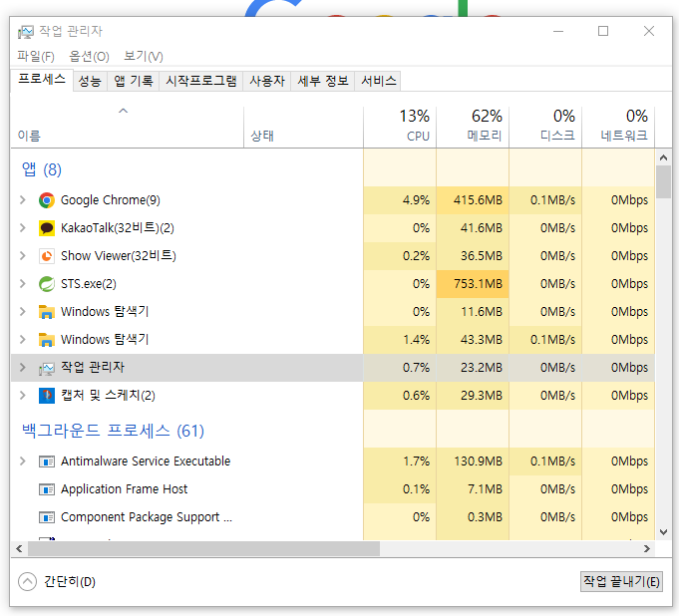Screen dimensions: 679x616
Task: Click Application Frame Host icon
Action: click(46, 489)
